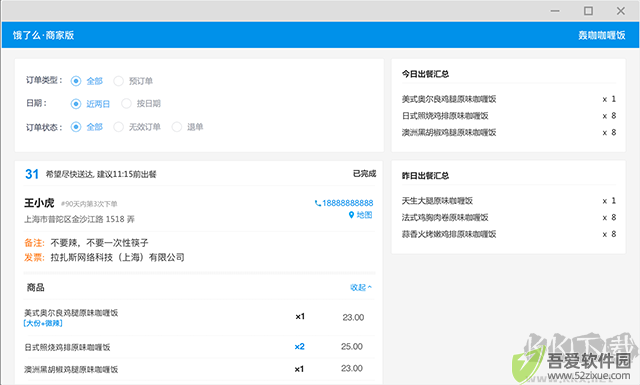
Task: Collapse the 商品 list with 收起
Action: tap(361, 287)
